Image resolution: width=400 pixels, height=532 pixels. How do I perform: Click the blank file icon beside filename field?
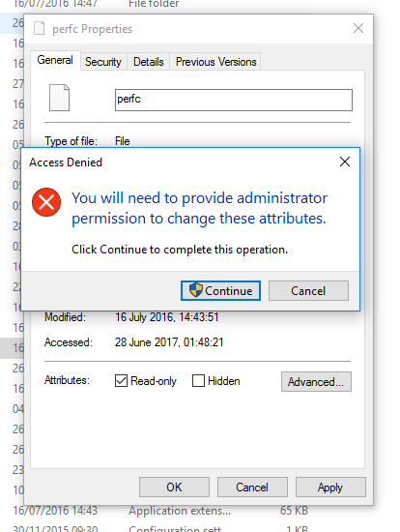(59, 98)
